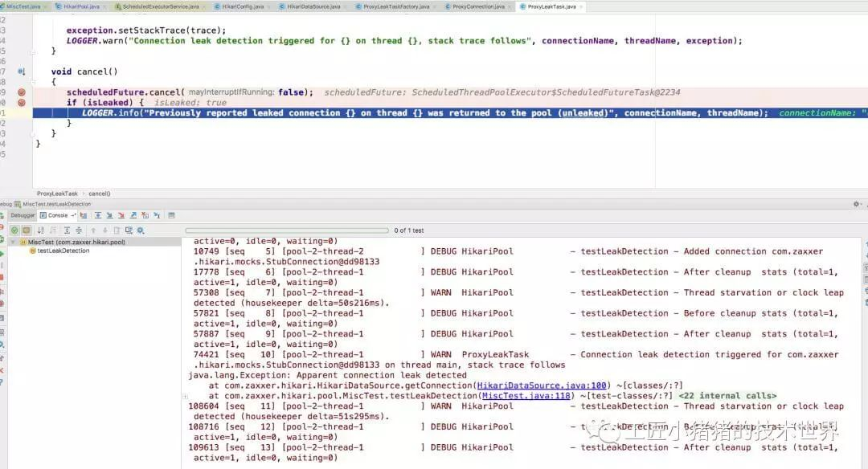Click the Evaluate Expression icon
Image resolution: width=868 pixels, height=469 pixels.
[171, 215]
